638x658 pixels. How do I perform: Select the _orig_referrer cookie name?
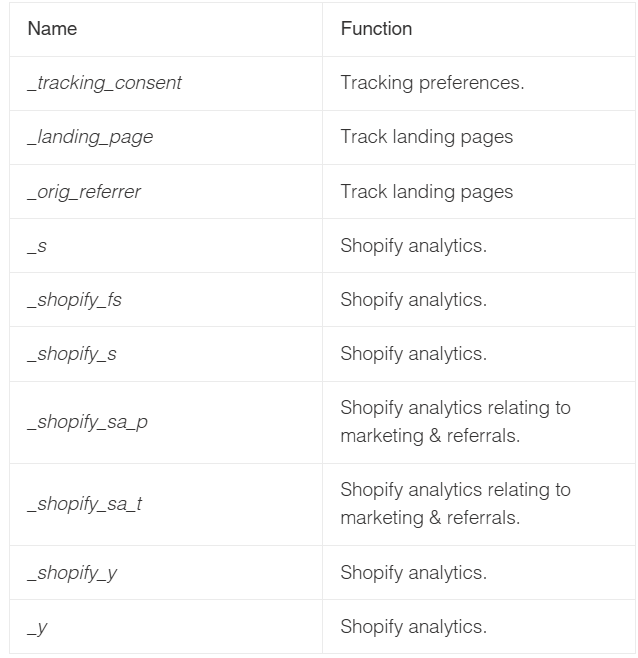tap(84, 192)
